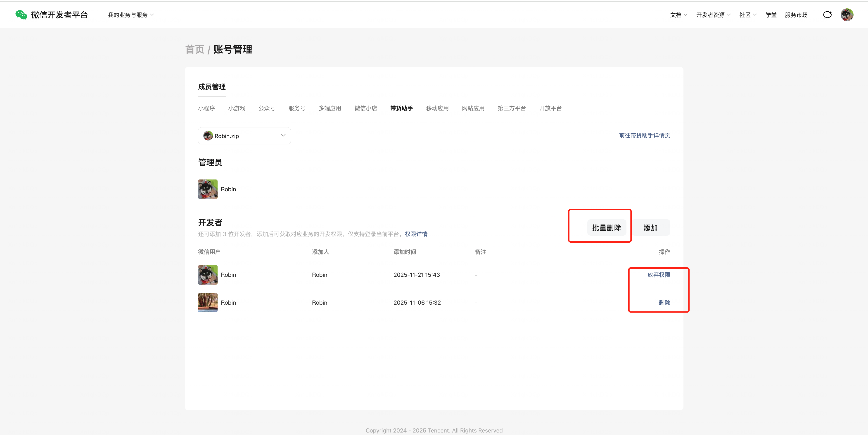Viewport: 868px width, 435px height.
Task: Click the 添加 developer button
Action: pyautogui.click(x=650, y=228)
